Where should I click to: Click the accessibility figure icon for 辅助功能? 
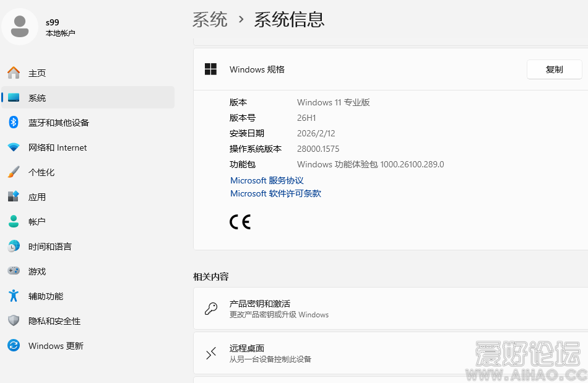[14, 296]
